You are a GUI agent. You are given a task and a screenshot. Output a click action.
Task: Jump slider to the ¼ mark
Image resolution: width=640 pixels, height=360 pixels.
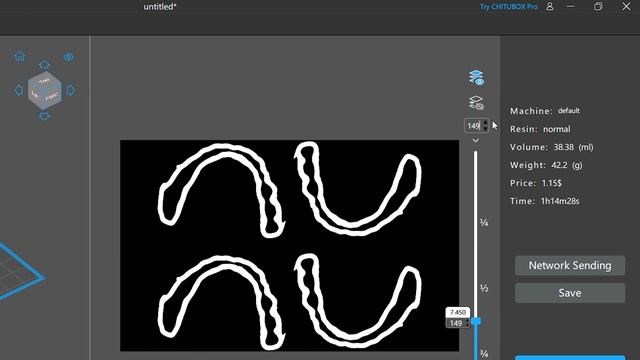(x=484, y=223)
